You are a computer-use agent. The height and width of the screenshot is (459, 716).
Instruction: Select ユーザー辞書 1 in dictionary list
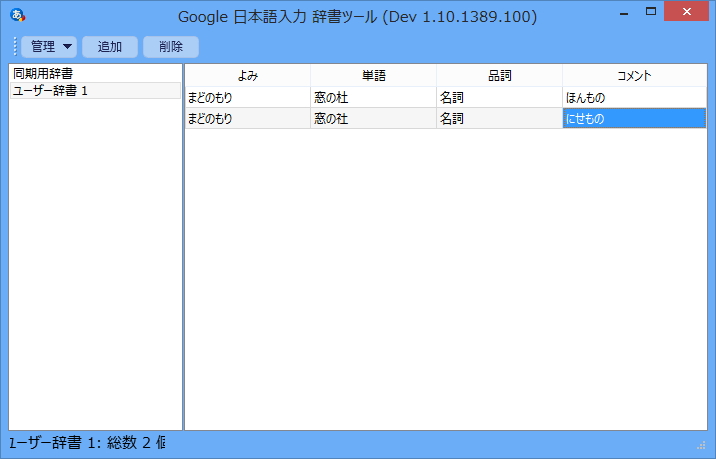click(95, 90)
